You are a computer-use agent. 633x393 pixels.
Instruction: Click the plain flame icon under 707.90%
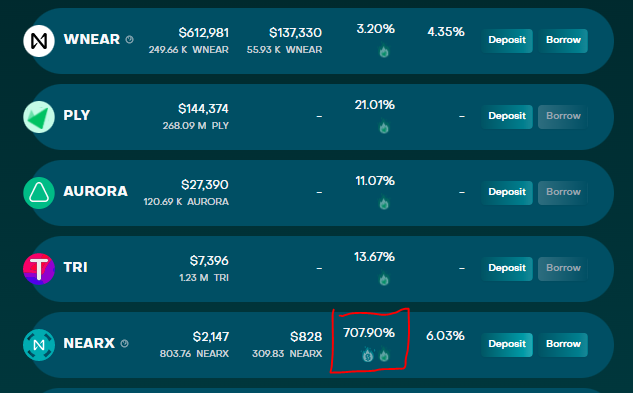point(384,355)
